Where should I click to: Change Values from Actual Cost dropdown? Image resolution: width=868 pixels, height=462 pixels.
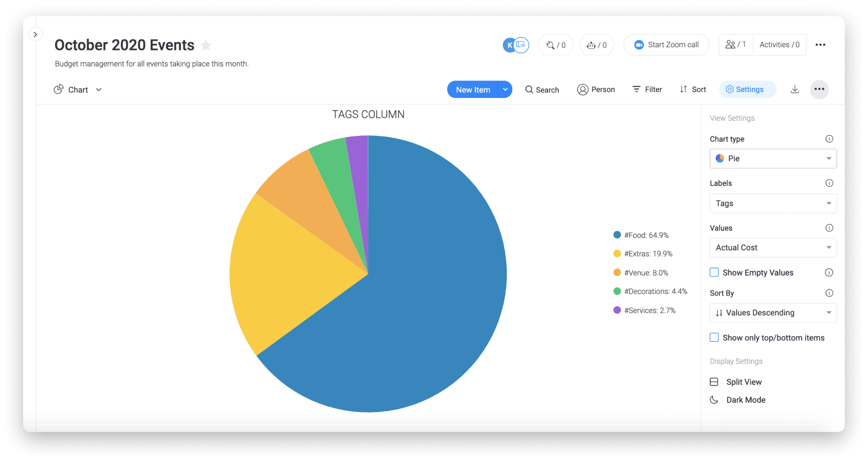click(772, 247)
